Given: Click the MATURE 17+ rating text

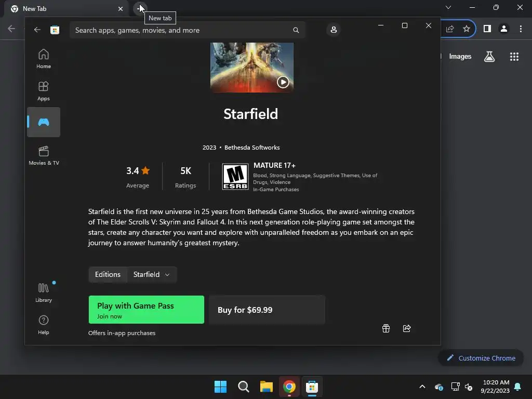Looking at the screenshot, I should pos(274,166).
